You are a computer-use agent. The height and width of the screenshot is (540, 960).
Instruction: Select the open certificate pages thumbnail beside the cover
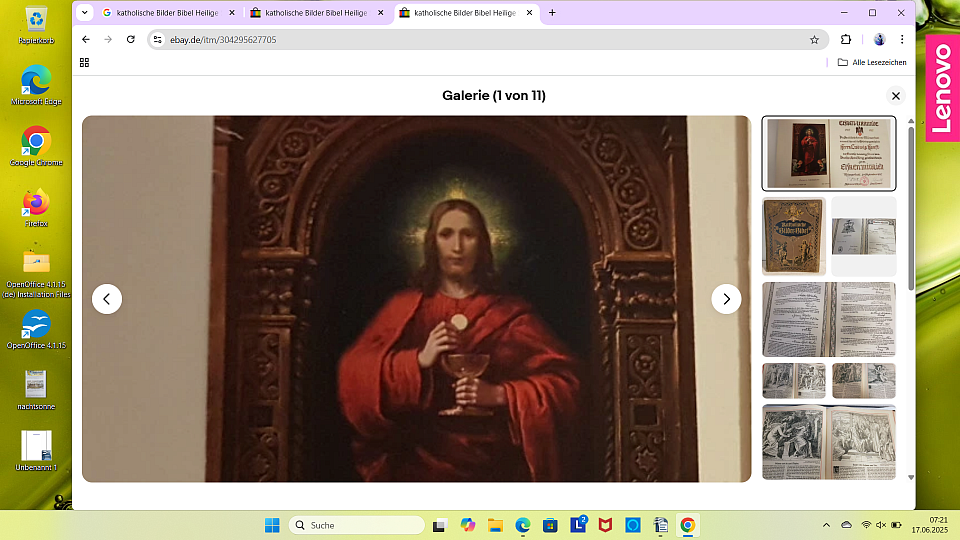click(x=864, y=236)
